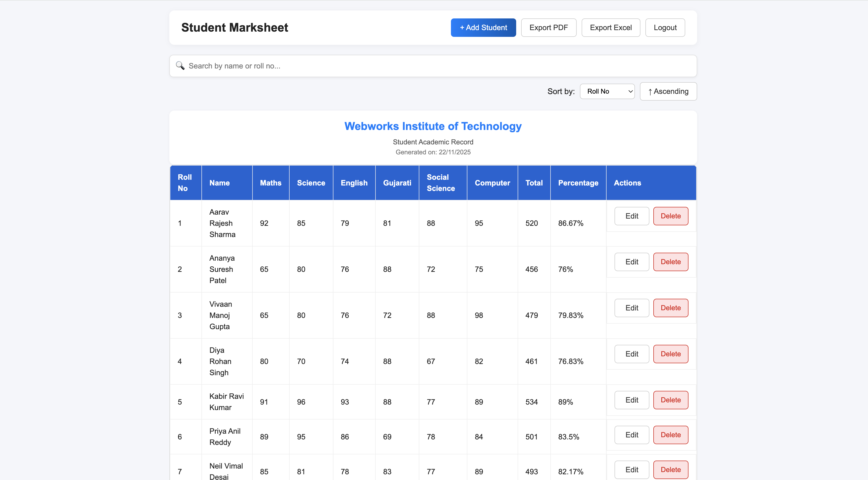
Task: Edit Neil Vimal Desai's record
Action: 631,470
